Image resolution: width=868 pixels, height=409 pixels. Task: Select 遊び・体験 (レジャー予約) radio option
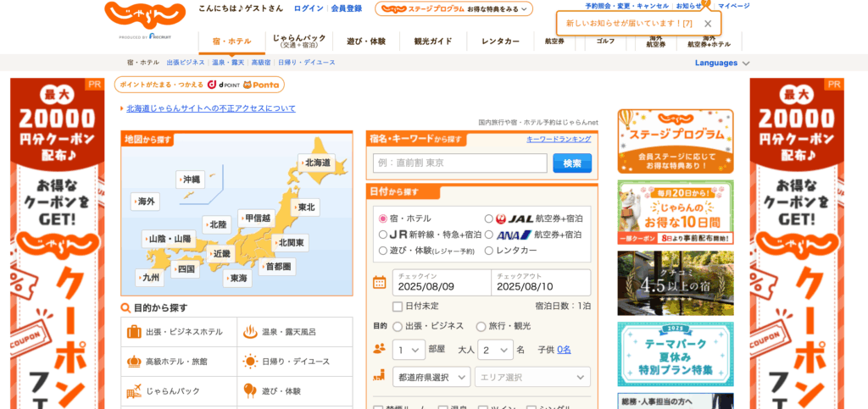coord(382,251)
